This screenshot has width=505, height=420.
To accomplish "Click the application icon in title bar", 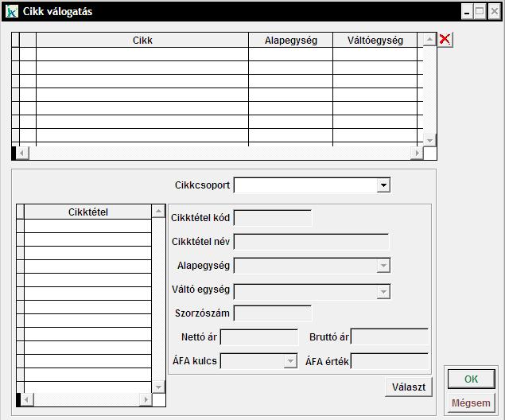I will [11, 11].
